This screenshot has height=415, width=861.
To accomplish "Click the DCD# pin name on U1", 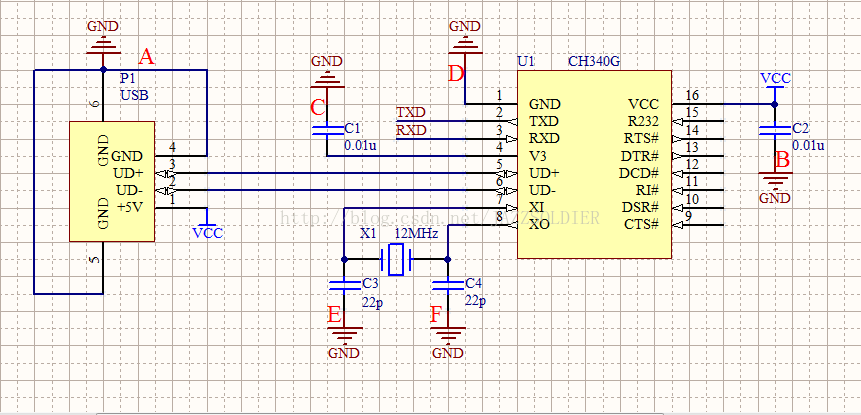I will click(x=639, y=173).
